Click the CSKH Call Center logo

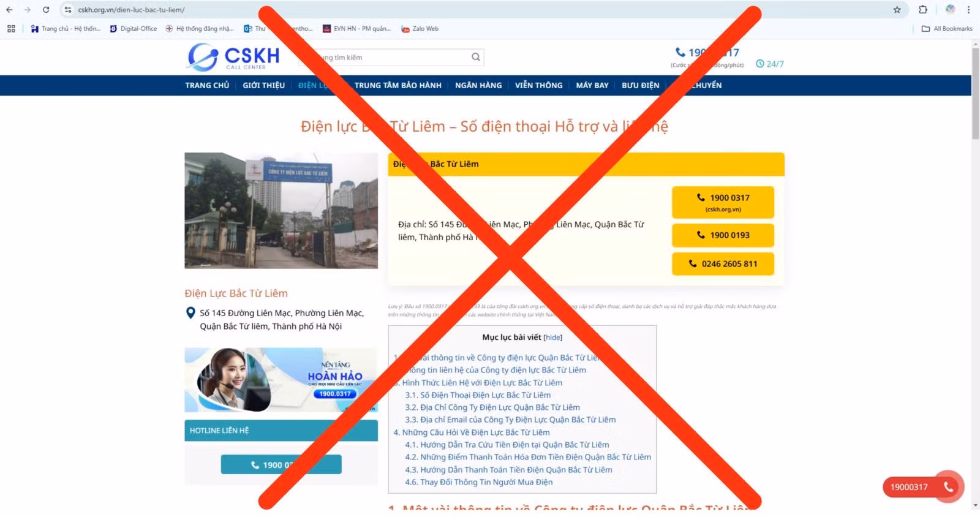coord(233,57)
